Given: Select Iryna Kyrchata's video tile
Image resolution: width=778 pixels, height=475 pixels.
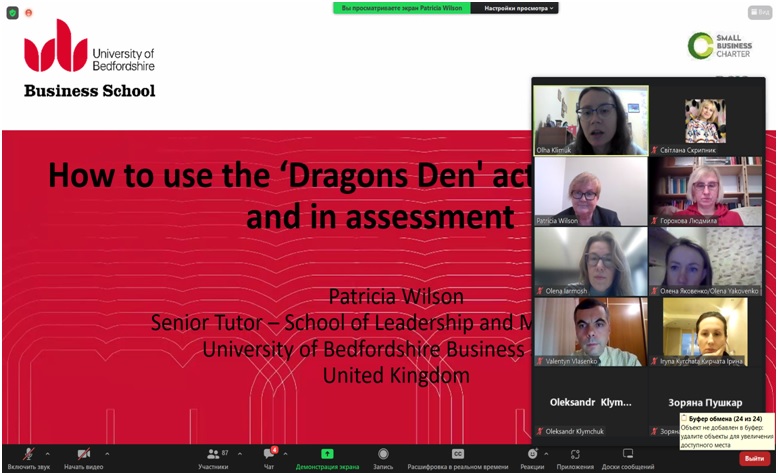Looking at the screenshot, I should (x=706, y=332).
